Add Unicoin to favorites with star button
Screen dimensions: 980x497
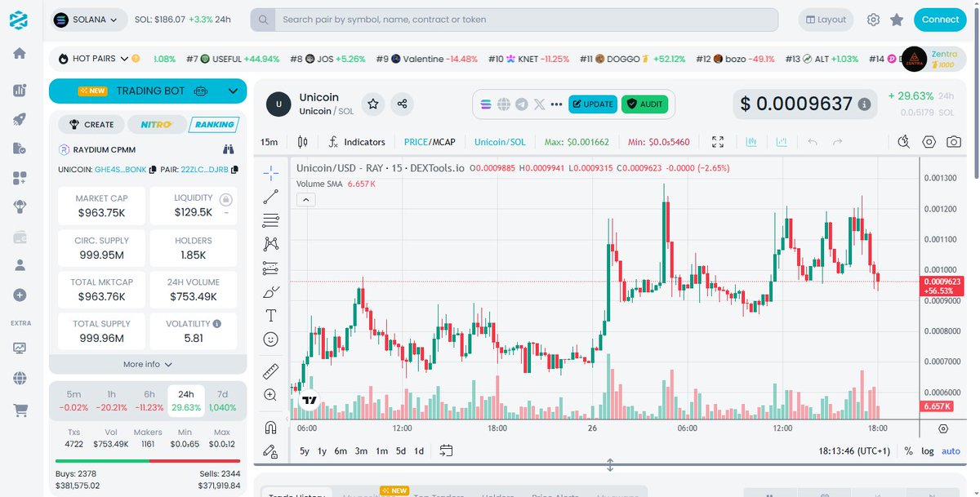tap(373, 104)
